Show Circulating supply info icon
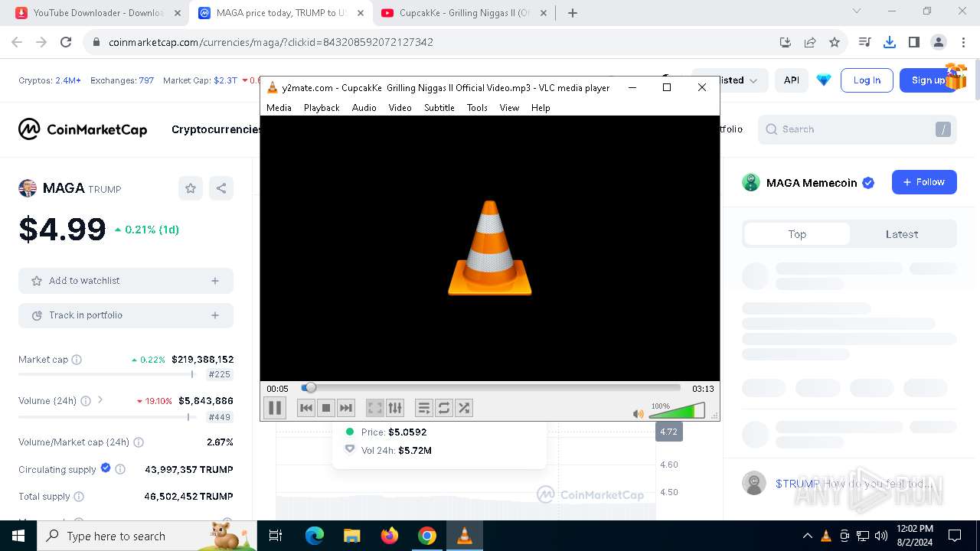This screenshot has width=980, height=551. pos(120,470)
